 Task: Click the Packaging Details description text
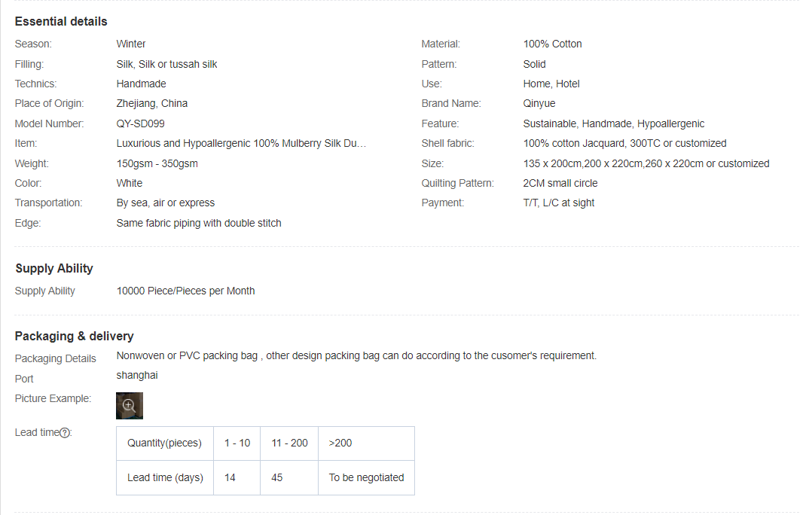(356, 355)
